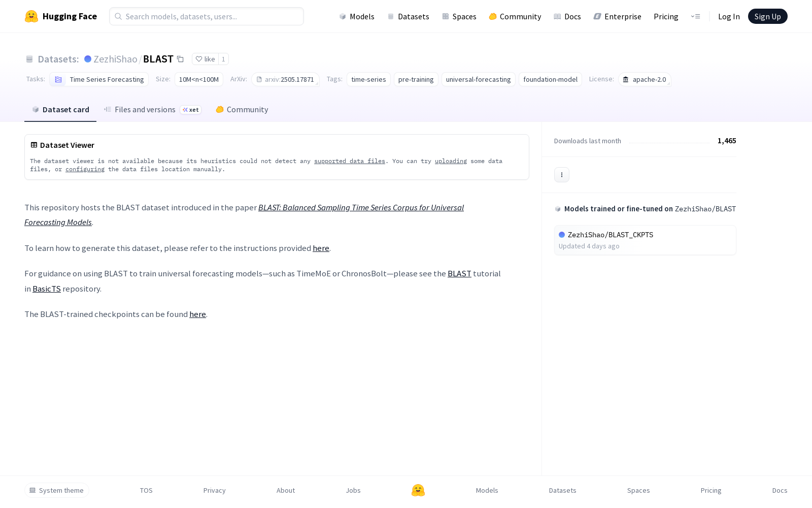
Task: Open the supported data files link
Action: coord(350,161)
